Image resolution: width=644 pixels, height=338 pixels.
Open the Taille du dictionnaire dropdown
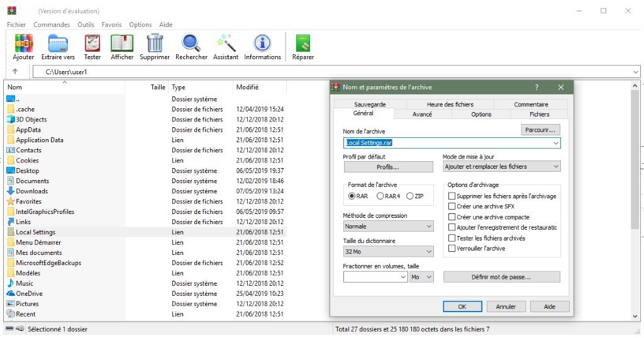coord(389,252)
